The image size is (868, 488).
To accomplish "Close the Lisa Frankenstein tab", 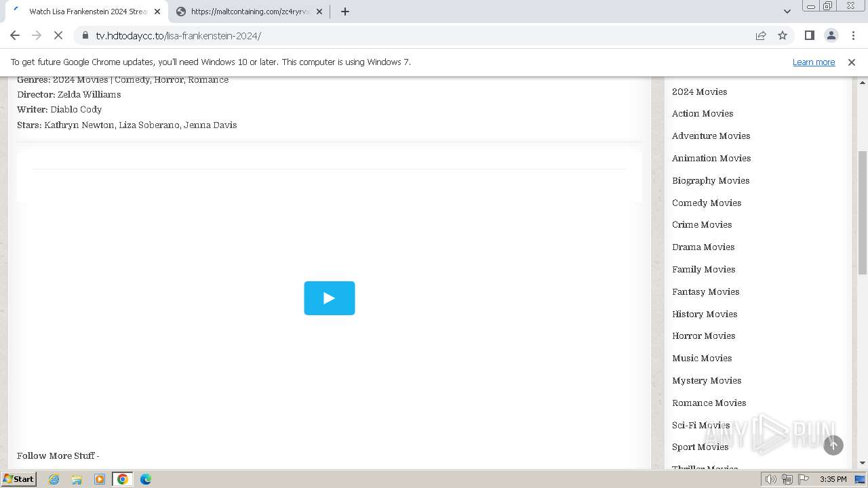I will tap(157, 12).
